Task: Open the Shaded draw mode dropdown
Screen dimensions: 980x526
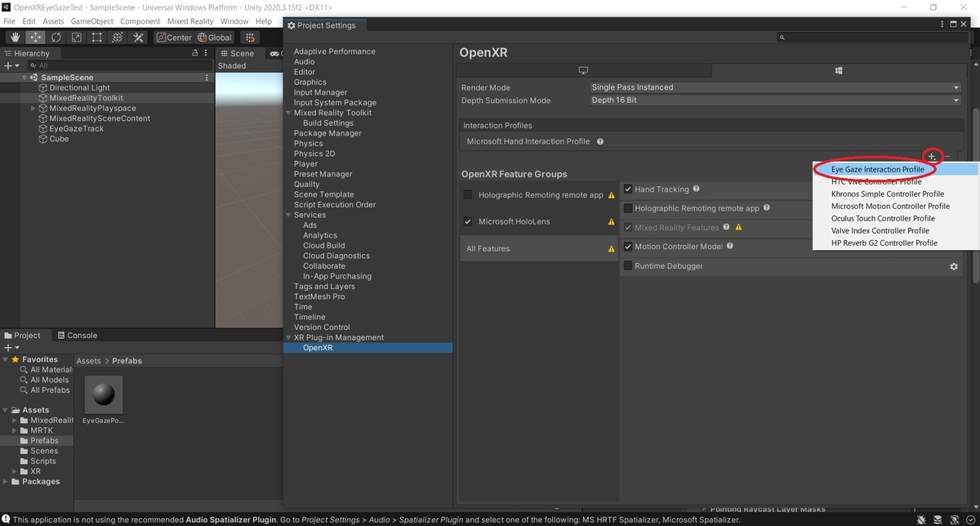Action: [232, 65]
